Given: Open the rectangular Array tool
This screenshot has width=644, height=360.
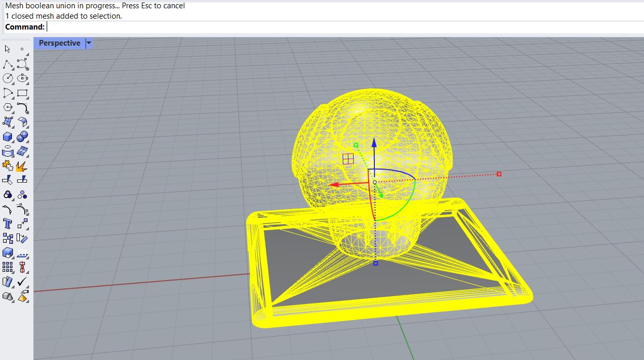Looking at the screenshot, I should point(7,267).
